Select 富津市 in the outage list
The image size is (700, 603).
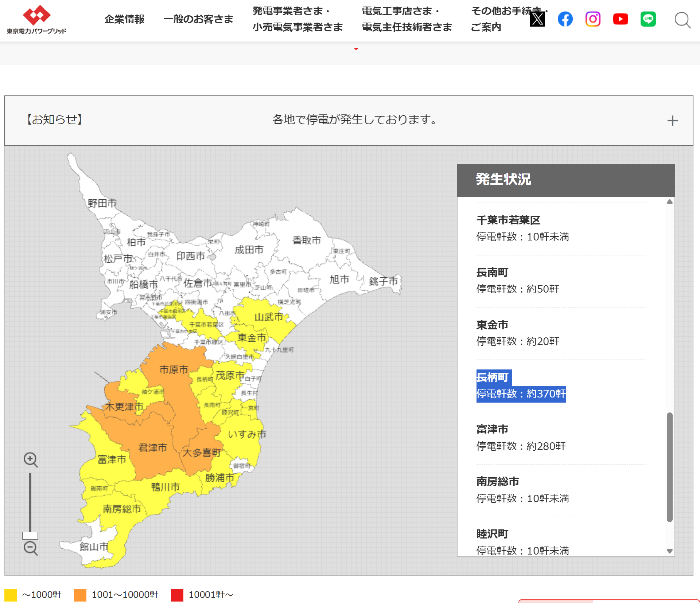tap(493, 429)
